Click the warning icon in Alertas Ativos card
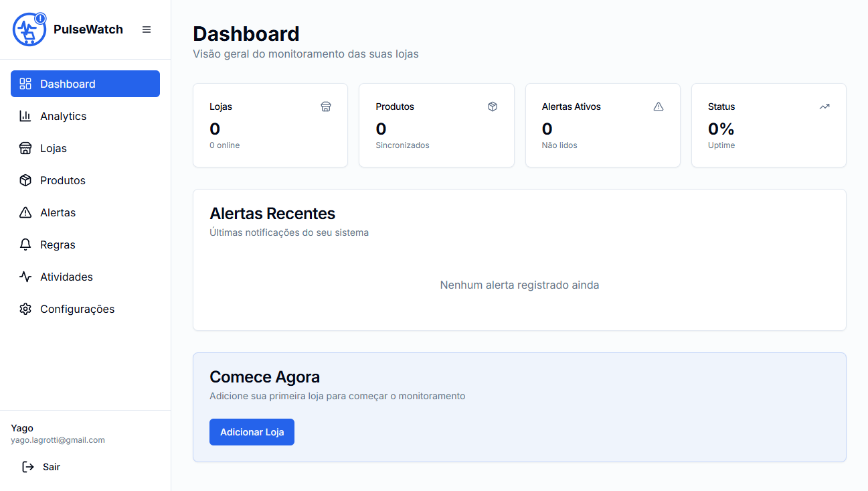 pyautogui.click(x=659, y=107)
